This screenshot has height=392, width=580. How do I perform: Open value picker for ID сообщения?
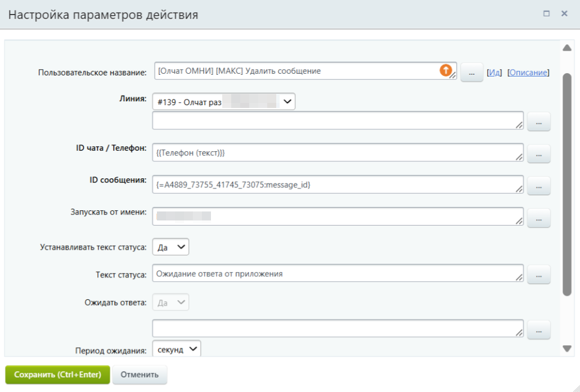click(538, 186)
